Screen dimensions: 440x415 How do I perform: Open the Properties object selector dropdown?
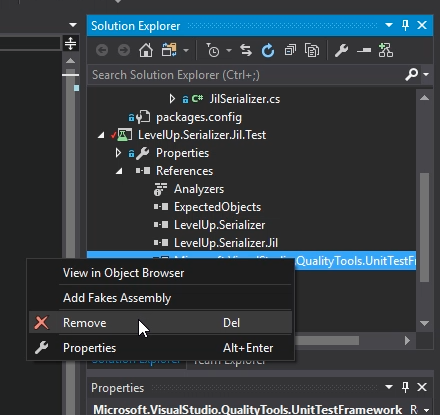pos(427,409)
